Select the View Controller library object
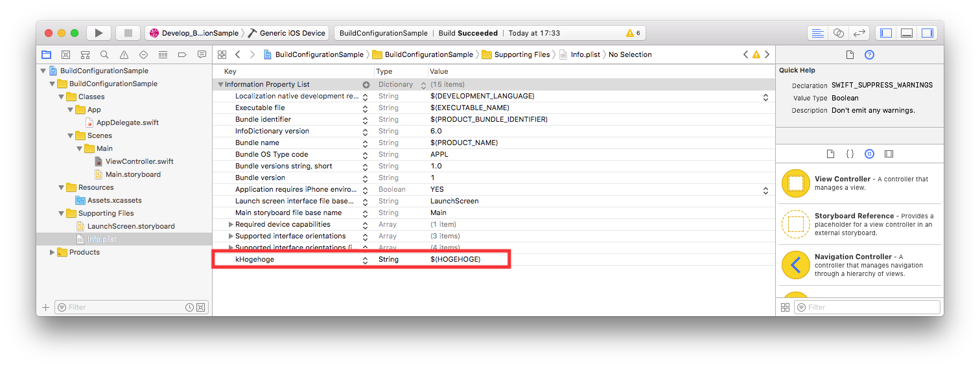The image size is (980, 368). tap(858, 183)
